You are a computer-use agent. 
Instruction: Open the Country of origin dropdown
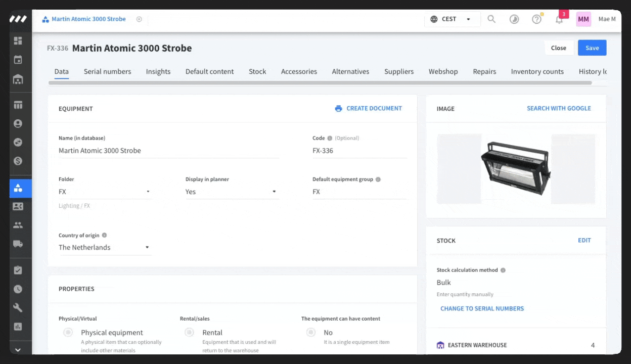105,247
